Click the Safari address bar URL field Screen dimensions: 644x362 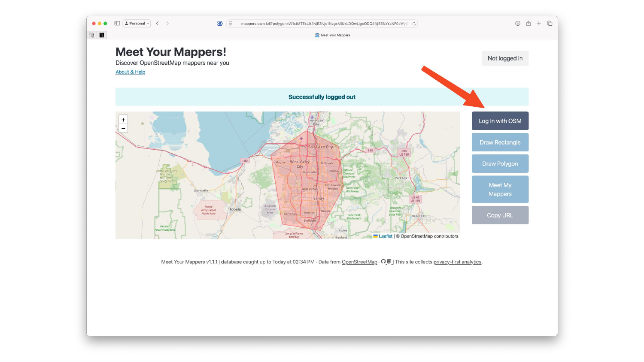322,24
